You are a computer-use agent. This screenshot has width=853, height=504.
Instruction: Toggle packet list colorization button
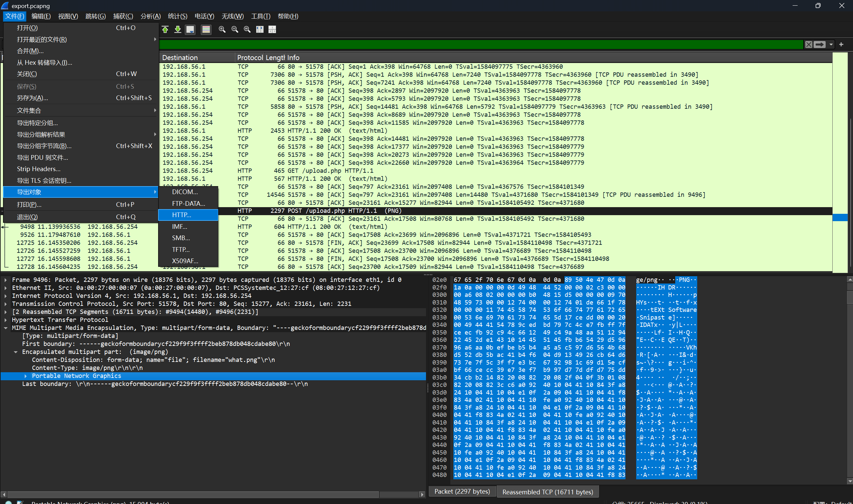pyautogui.click(x=206, y=30)
